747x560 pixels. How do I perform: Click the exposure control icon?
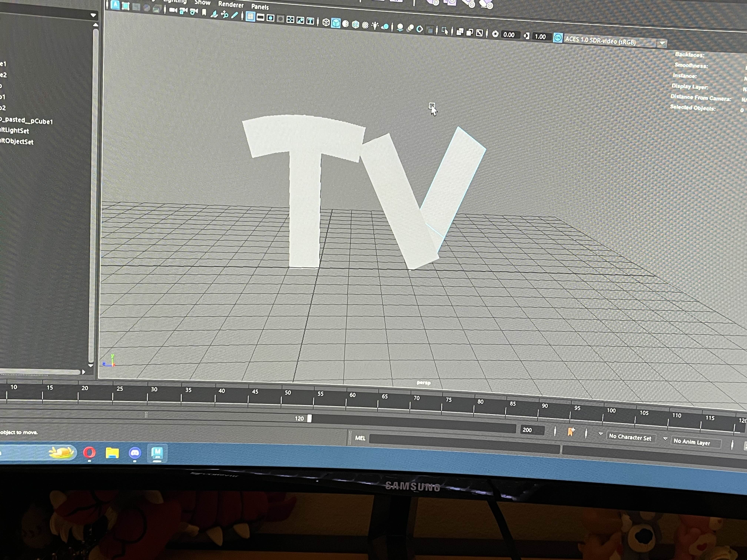tap(495, 34)
